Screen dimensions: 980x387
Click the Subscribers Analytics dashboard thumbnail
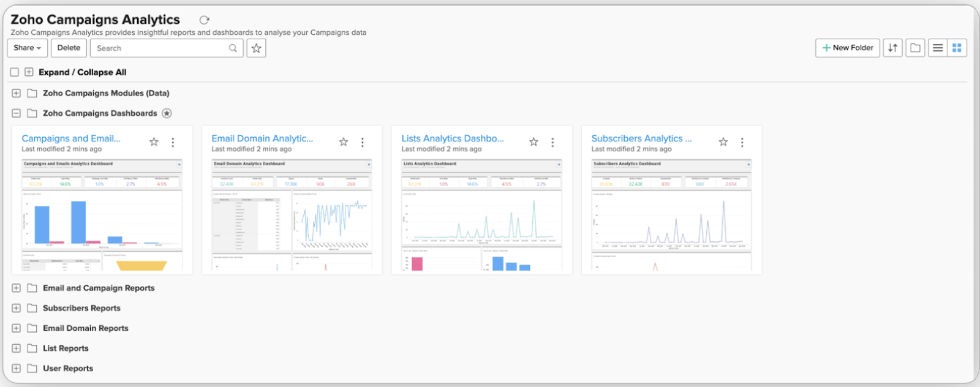click(671, 215)
